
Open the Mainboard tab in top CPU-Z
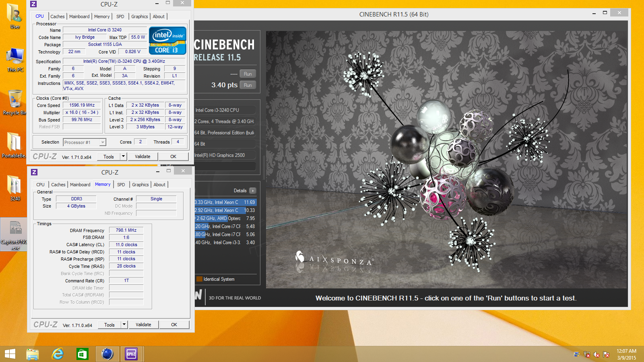pyautogui.click(x=79, y=16)
